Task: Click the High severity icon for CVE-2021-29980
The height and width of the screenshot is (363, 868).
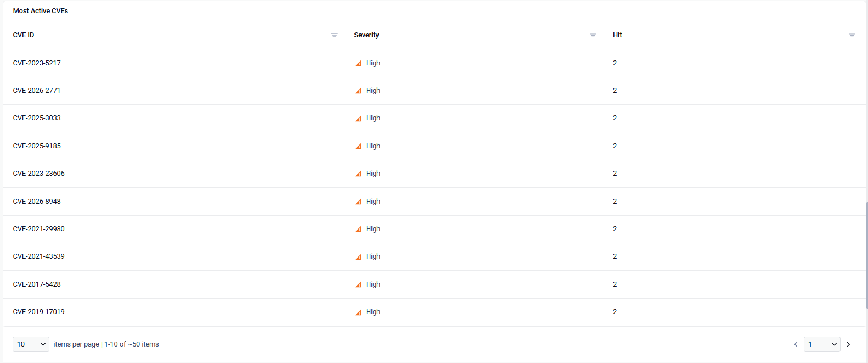Action: coord(358,229)
